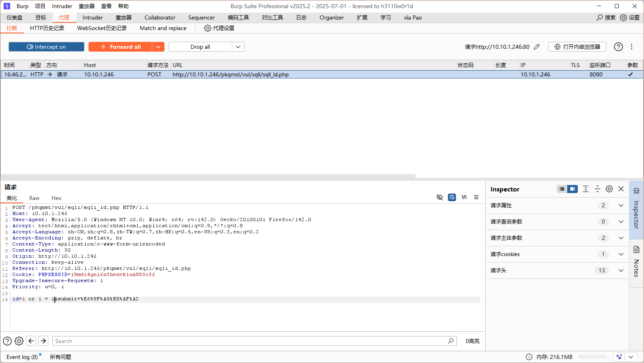Go to previous search match arrow
This screenshot has width=644, height=363.
(x=31, y=341)
